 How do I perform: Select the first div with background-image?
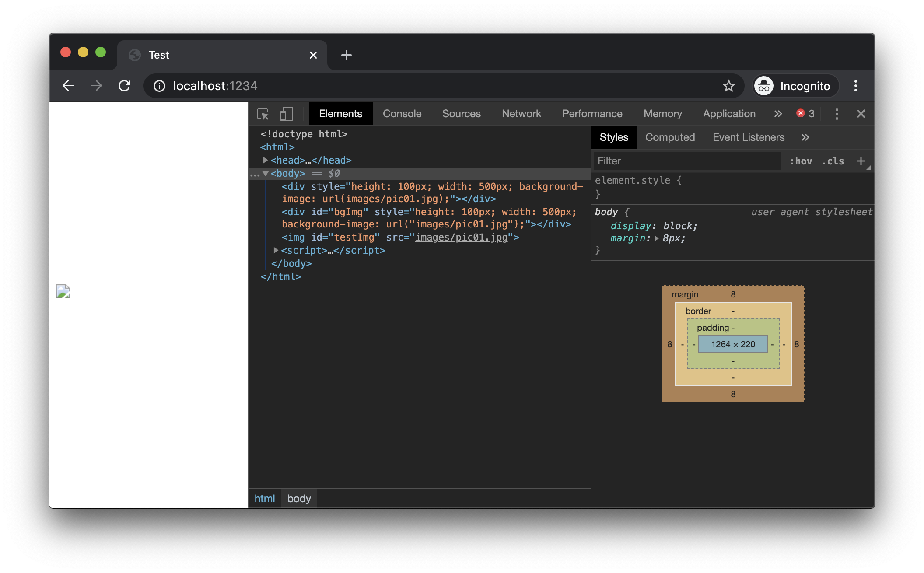(432, 193)
